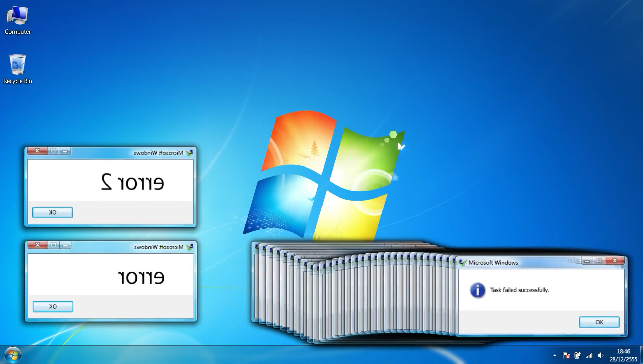
Task: Close the Task failed successfully dialog
Action: 615,260
